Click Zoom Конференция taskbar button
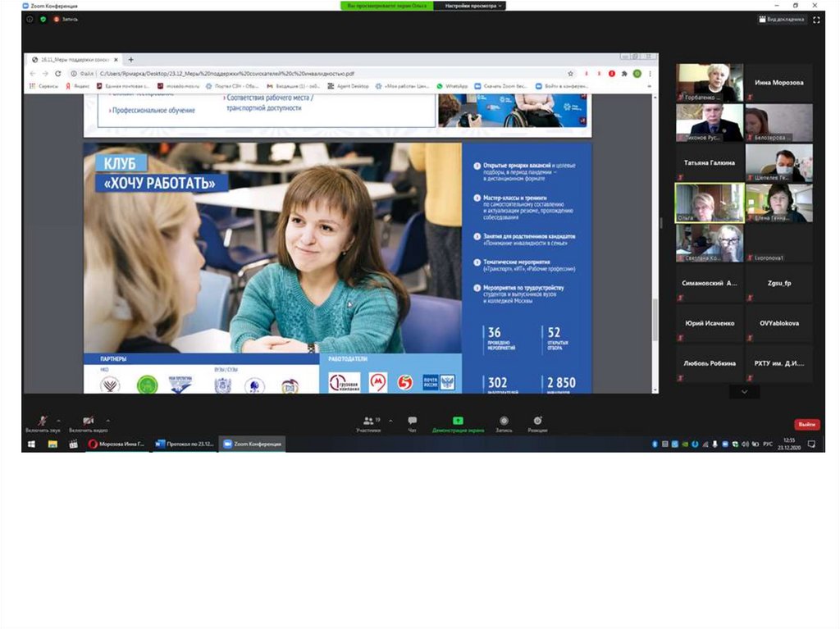The height and width of the screenshot is (629, 840). 253,444
